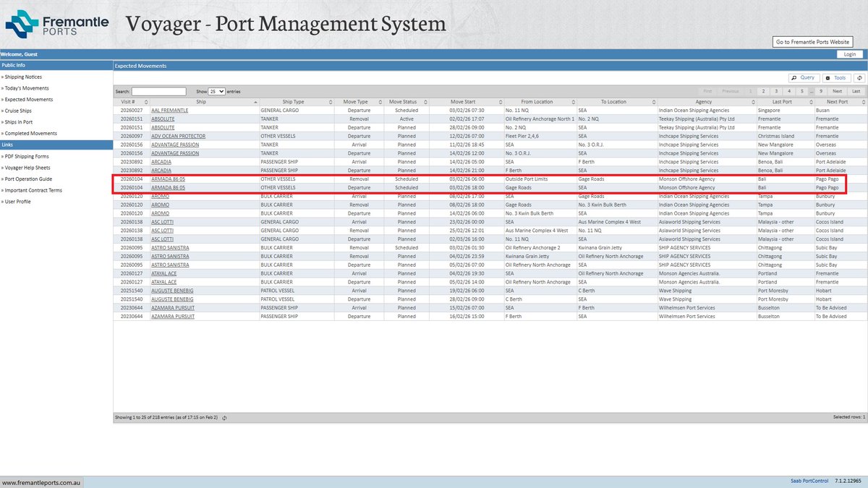Open ARMADA 86 05 link in Removal row
The image size is (868, 488).
[169, 179]
